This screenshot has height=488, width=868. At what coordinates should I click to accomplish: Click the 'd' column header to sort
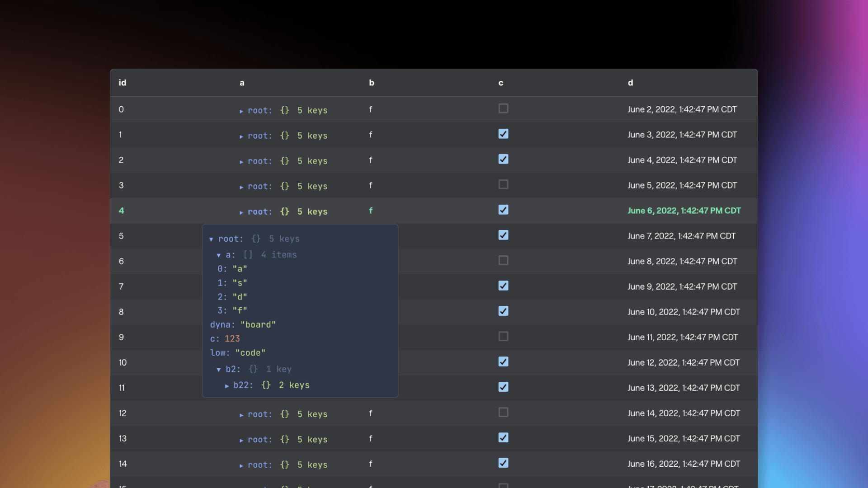point(630,82)
